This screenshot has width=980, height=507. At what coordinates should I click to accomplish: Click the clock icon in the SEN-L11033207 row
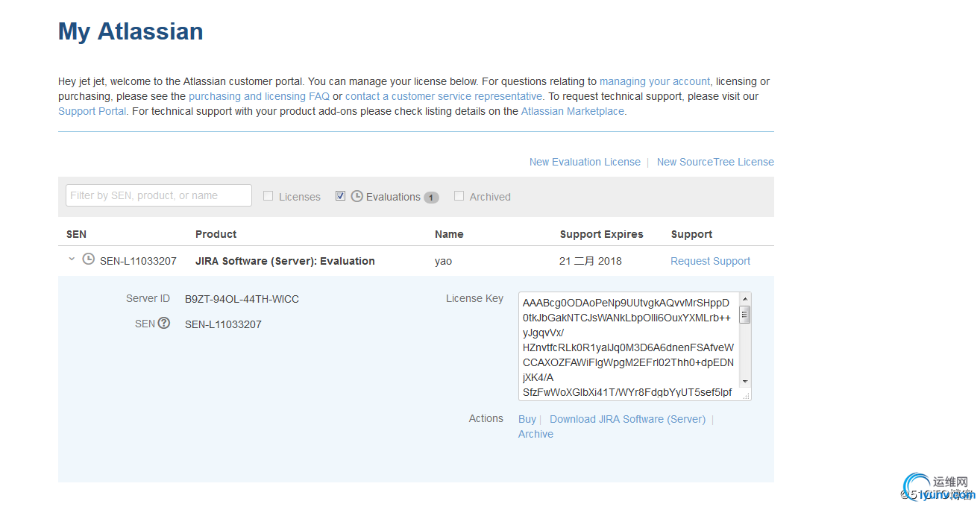click(89, 259)
